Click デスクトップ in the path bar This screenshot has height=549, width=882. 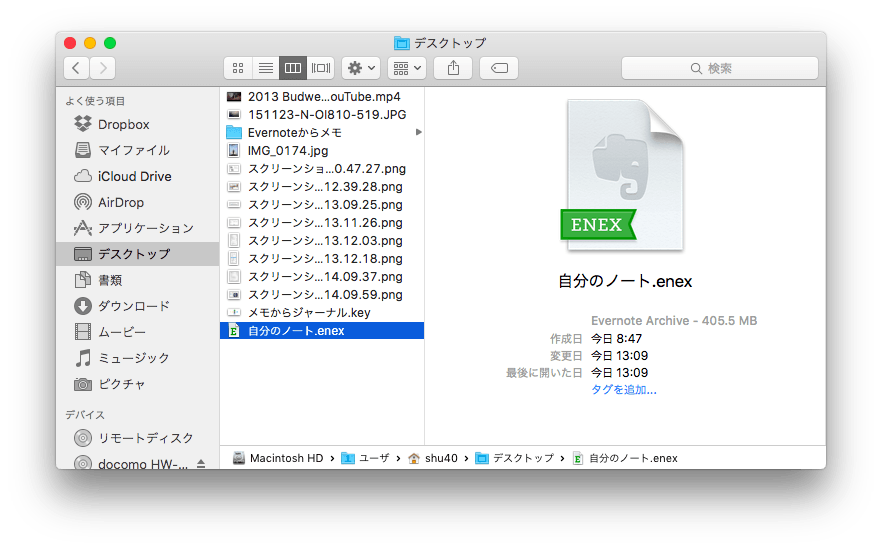coord(514,458)
